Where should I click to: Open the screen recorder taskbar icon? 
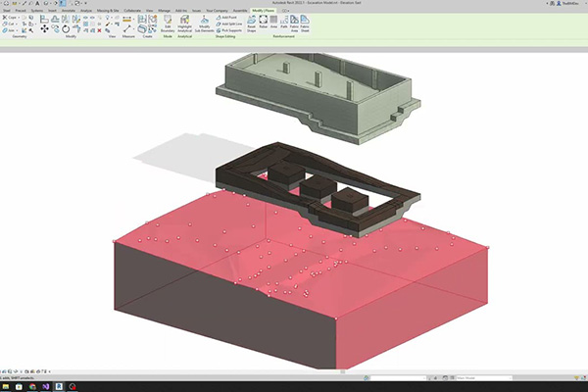[x=73, y=386]
